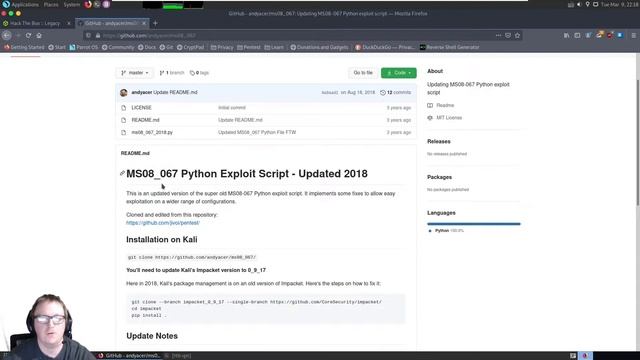Open the page actions three-dot menu
640x360 pixels.
point(498,35)
